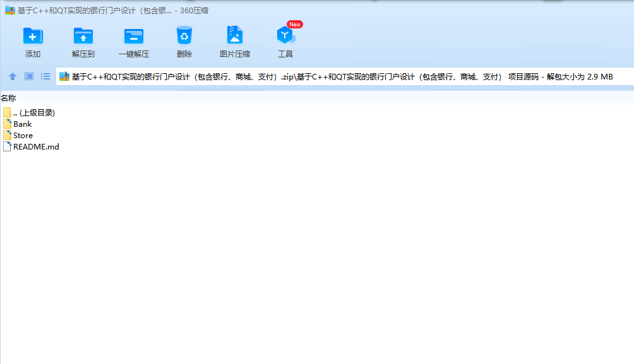Click the 工具 label text
This screenshot has width=634, height=364.
pos(285,54)
